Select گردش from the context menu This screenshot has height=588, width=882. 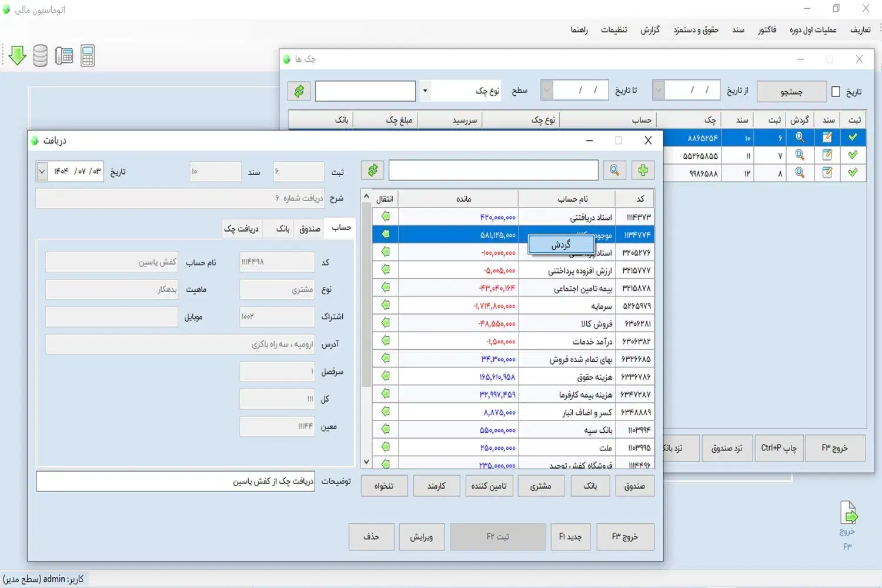tap(560, 245)
